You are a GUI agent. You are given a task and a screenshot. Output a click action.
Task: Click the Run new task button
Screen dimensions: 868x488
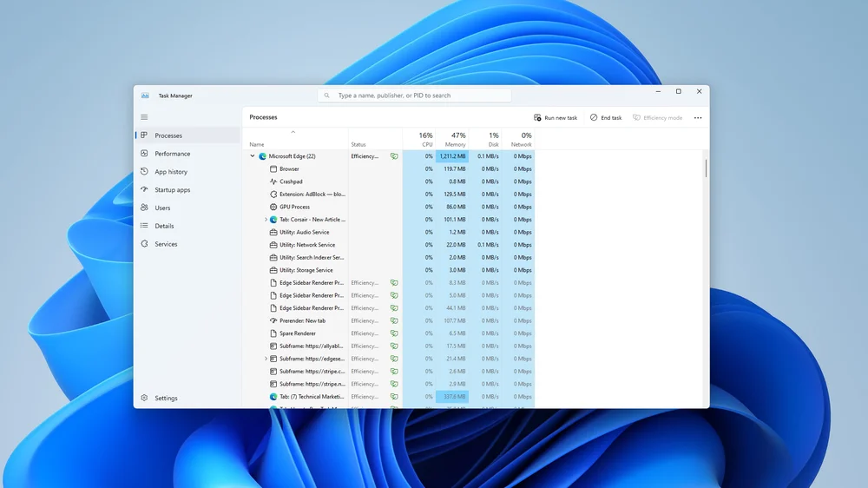[556, 118]
